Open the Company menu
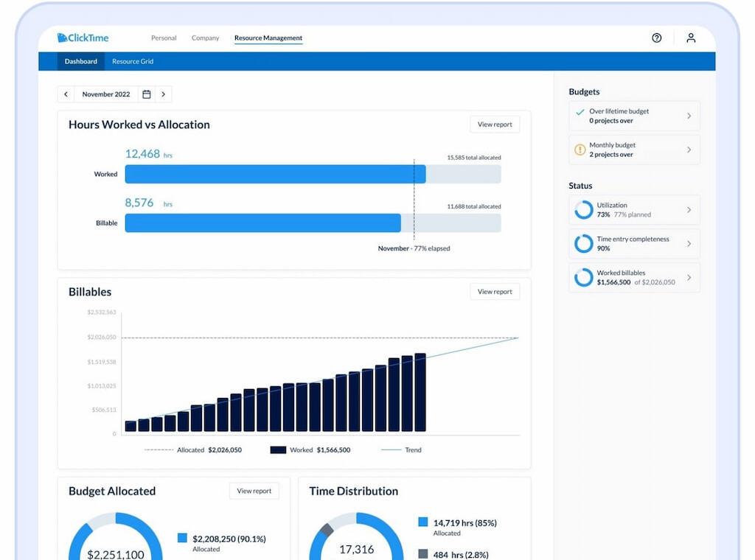Image resolution: width=755 pixels, height=560 pixels. click(x=205, y=38)
